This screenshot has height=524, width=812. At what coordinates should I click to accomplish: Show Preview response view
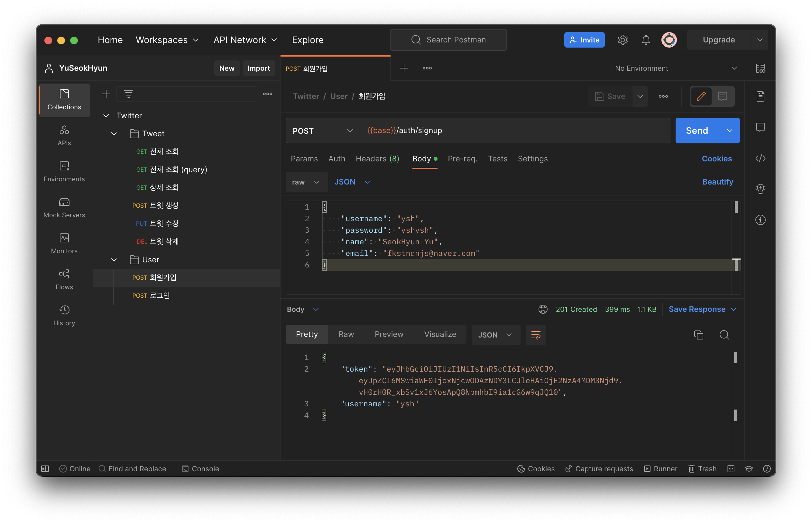point(389,334)
